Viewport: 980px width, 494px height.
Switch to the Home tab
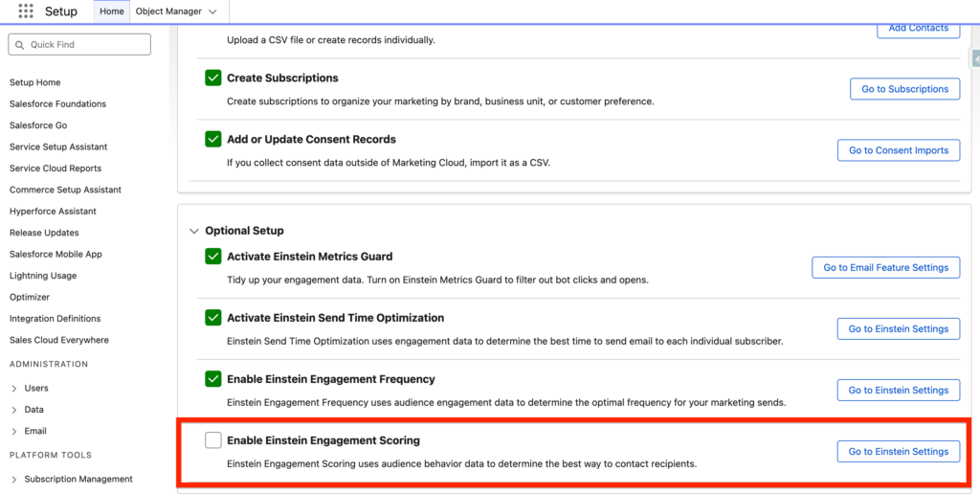(x=112, y=11)
